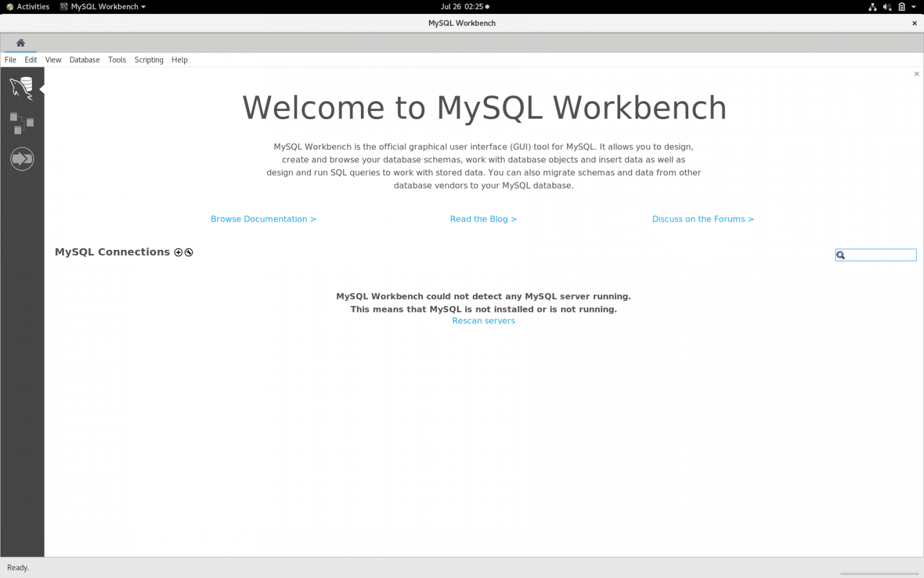Click the battery icon in the system tray

click(901, 7)
